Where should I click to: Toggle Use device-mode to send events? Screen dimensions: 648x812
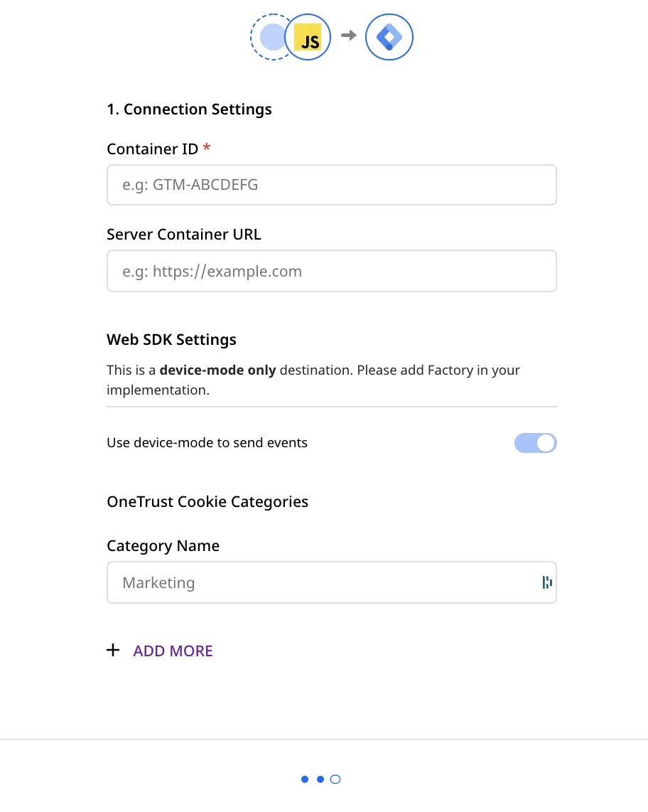(x=535, y=443)
